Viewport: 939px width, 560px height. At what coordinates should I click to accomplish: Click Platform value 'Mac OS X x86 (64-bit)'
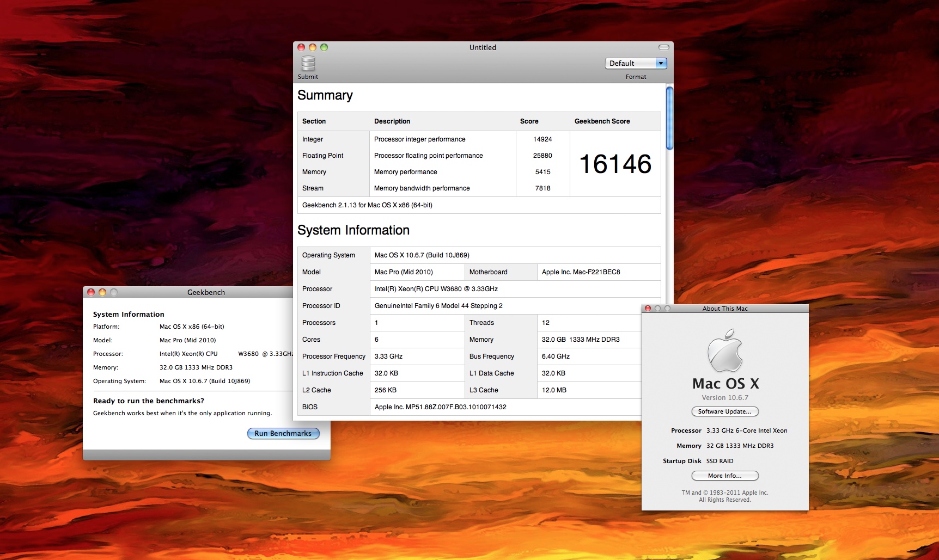tap(192, 327)
